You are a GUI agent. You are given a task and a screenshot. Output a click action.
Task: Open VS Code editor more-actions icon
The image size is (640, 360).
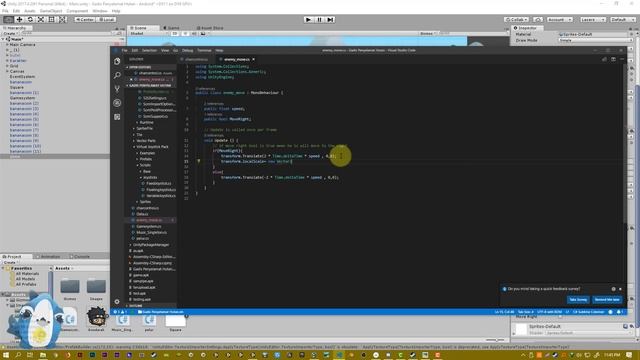[622, 59]
